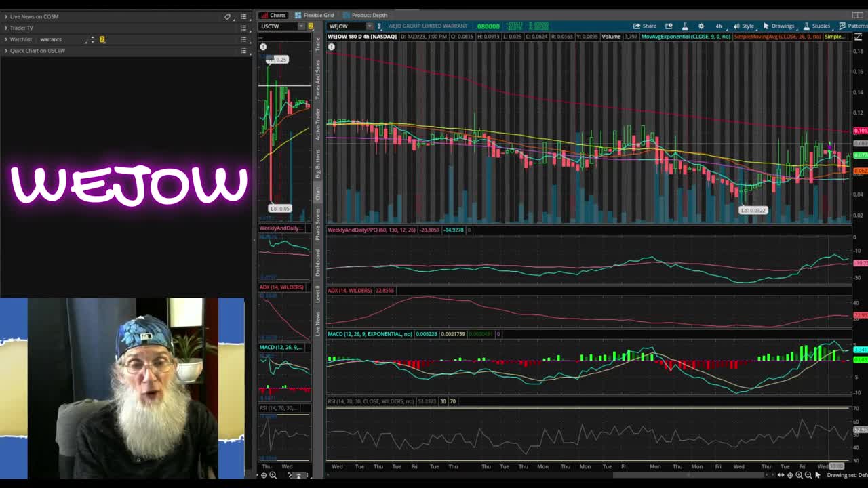Click the flask icon in chart toolbar

[x=685, y=26]
